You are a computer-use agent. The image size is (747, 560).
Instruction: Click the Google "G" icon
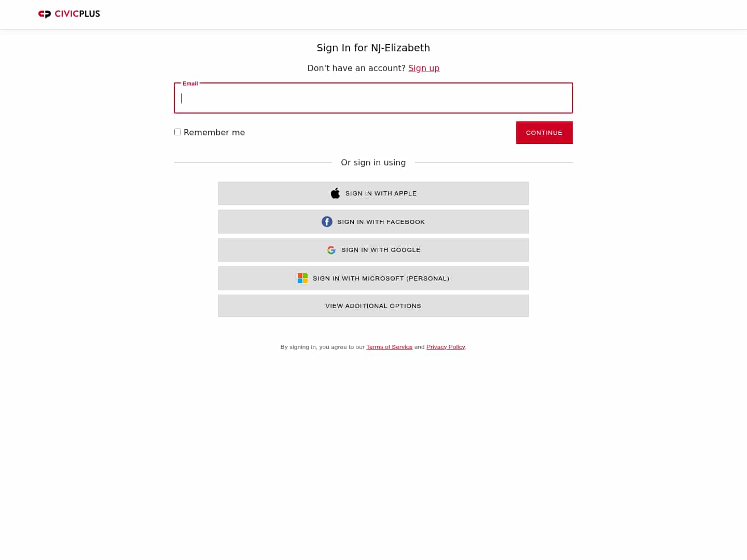point(331,250)
